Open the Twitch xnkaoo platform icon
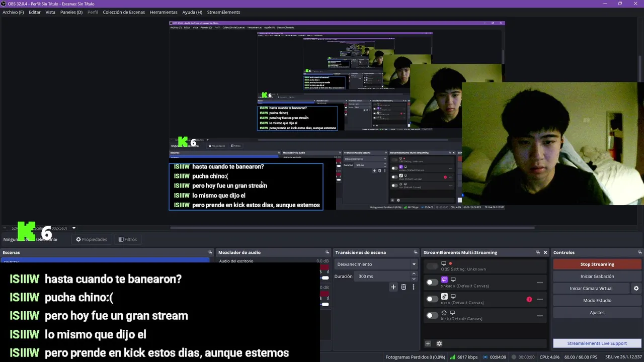Viewport: 644px width, 362px height. [444, 280]
